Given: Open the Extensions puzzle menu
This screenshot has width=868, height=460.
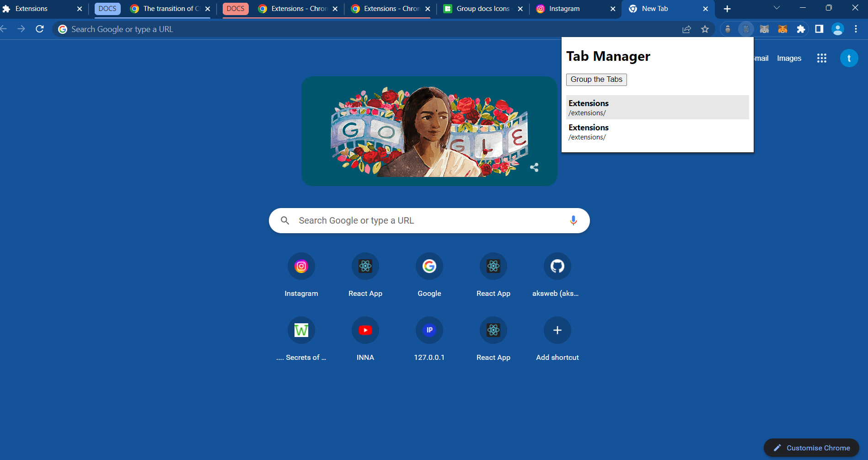Looking at the screenshot, I should click(801, 29).
